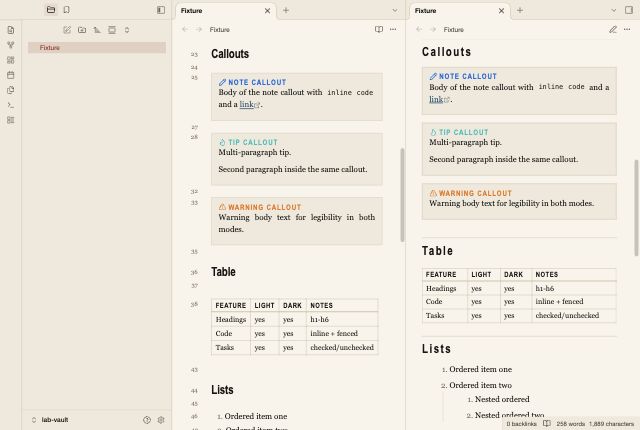640x430 pixels.
Task: Open graph view from ribbon
Action: [x=11, y=45]
